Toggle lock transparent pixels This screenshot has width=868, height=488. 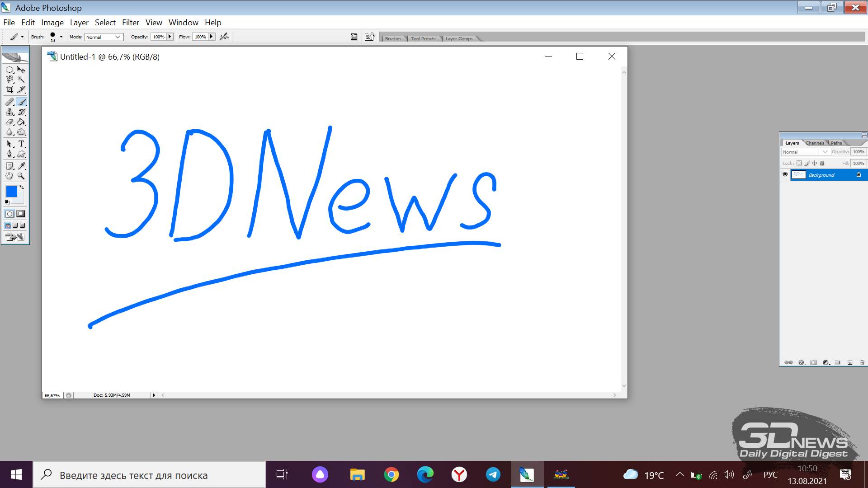pos(799,163)
